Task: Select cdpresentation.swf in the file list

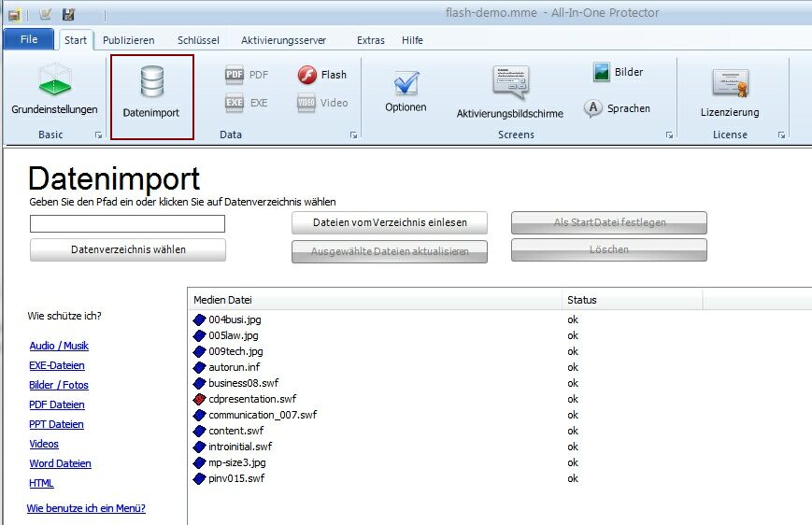Action: click(x=251, y=399)
